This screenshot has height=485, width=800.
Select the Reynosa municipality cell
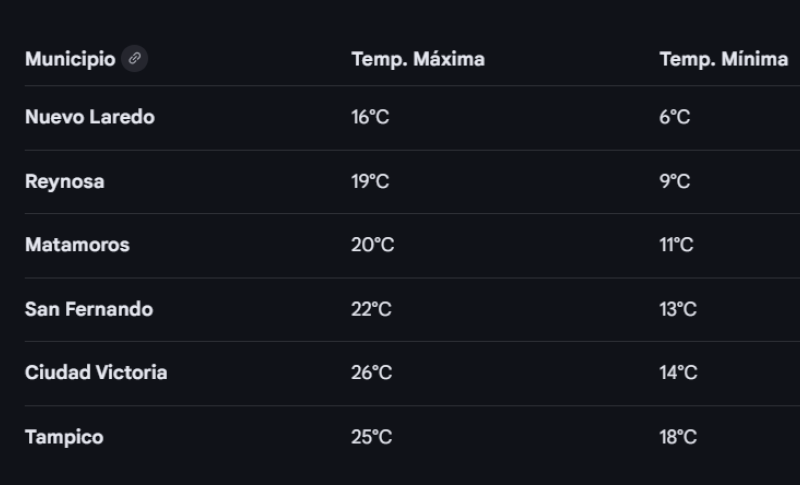(x=64, y=181)
